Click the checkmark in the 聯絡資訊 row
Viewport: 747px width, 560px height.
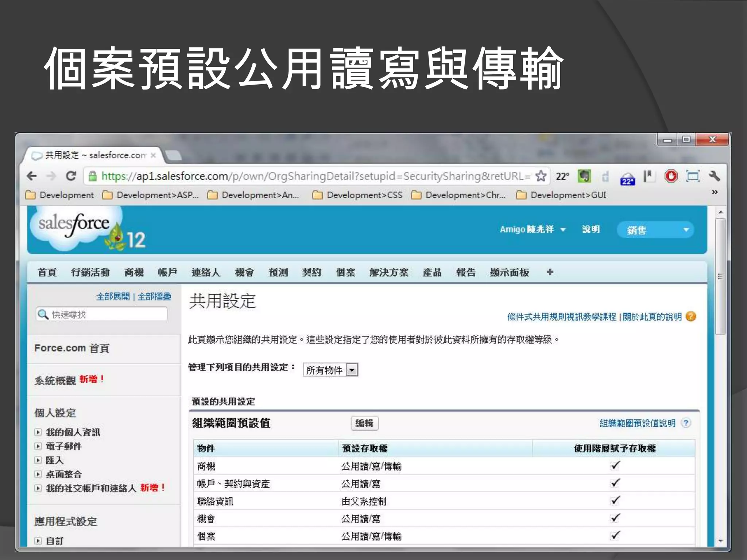[615, 501]
